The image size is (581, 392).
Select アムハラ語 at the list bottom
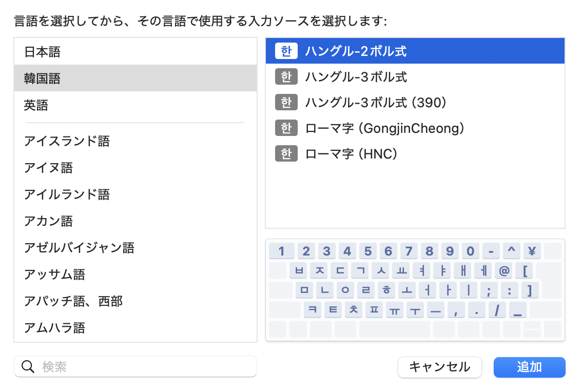tap(54, 327)
